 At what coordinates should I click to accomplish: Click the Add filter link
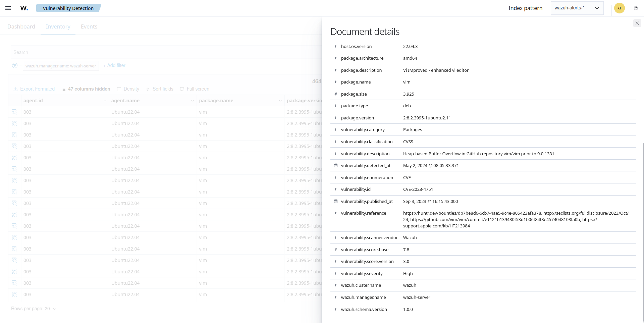[114, 66]
